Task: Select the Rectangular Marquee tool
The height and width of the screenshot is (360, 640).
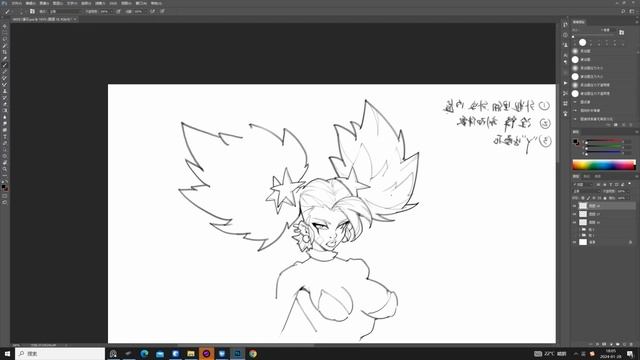Action: pyautogui.click(x=5, y=33)
